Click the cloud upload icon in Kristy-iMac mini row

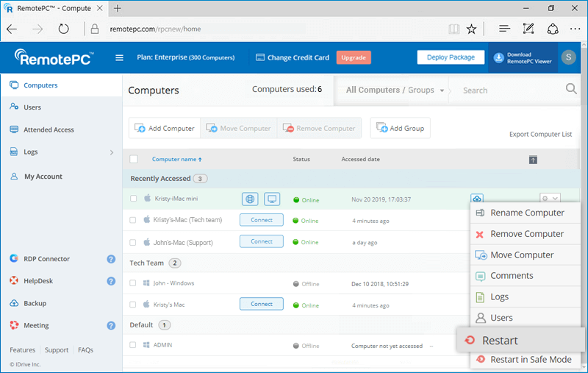[476, 198]
